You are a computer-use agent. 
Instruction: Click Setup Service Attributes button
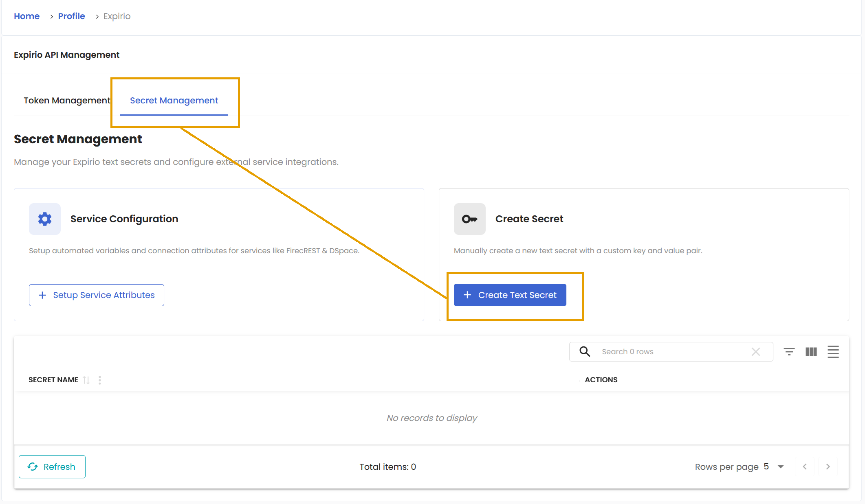click(x=97, y=295)
